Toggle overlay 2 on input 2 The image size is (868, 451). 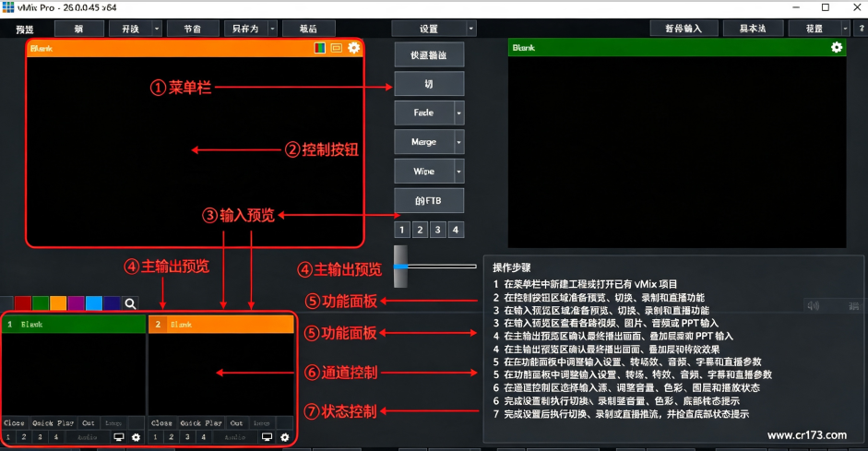[x=172, y=437]
